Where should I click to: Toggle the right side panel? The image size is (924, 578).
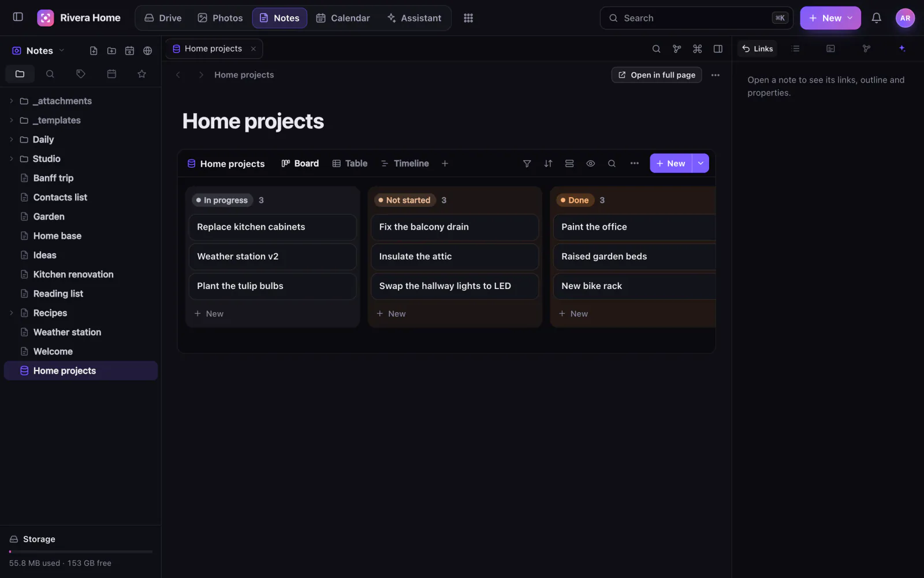[718, 49]
